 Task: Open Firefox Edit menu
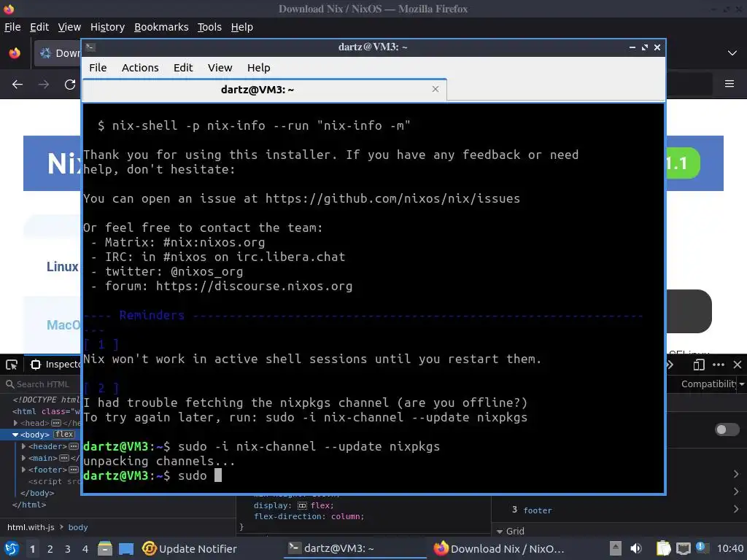pos(39,27)
